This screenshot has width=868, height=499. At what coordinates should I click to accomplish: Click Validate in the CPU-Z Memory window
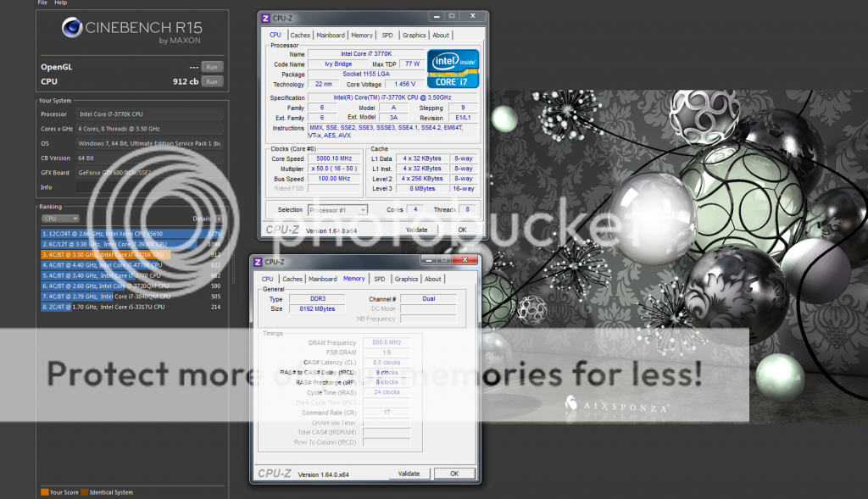point(409,473)
